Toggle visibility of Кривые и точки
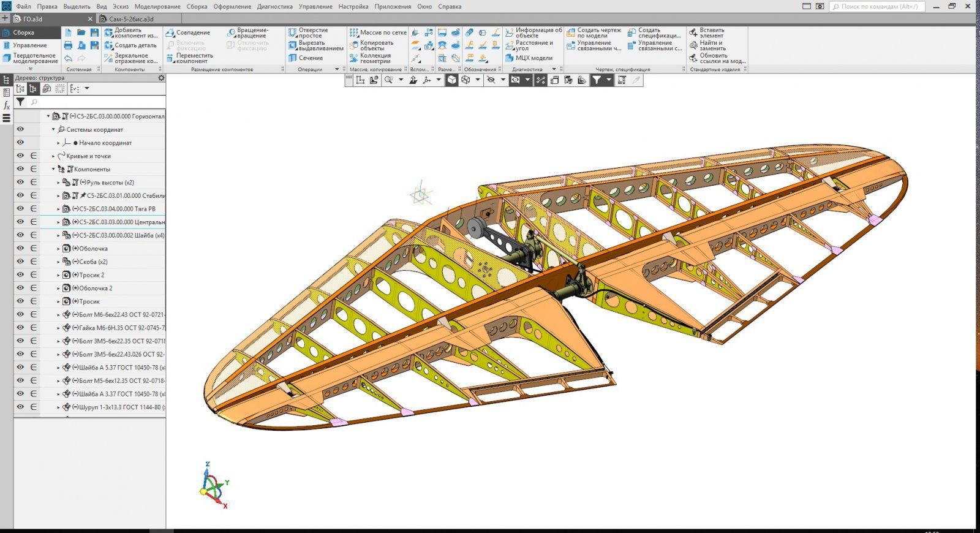This screenshot has height=533, width=980. pos(20,156)
